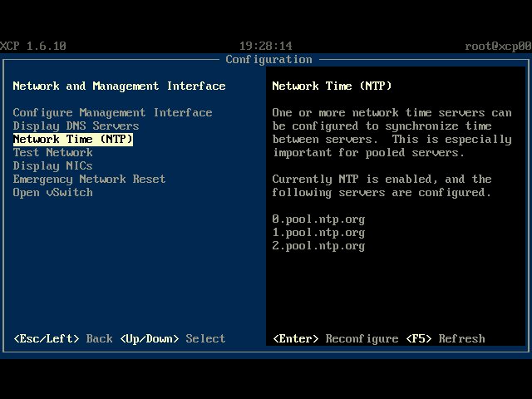
Task: Select Emergency Network Reset option
Action: coord(89,179)
